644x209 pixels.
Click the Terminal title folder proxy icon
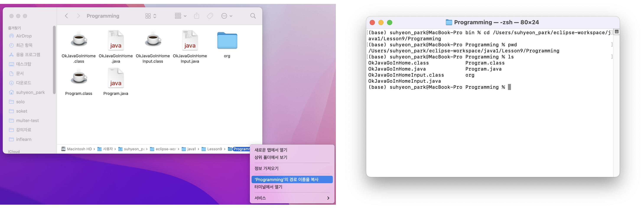[x=449, y=23]
